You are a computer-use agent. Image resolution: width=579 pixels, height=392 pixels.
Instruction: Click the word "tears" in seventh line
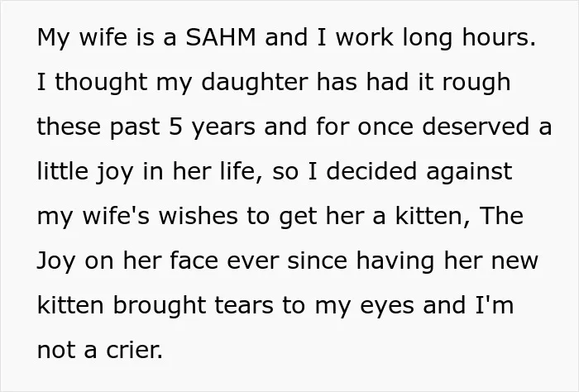(244, 306)
